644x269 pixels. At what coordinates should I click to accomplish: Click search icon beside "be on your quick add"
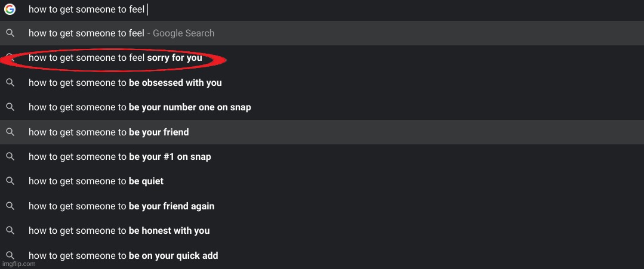point(10,255)
